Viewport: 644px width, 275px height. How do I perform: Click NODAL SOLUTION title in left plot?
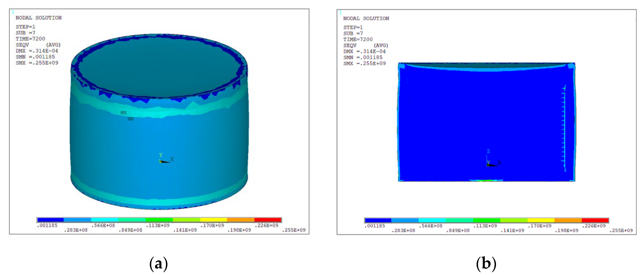tap(39, 18)
